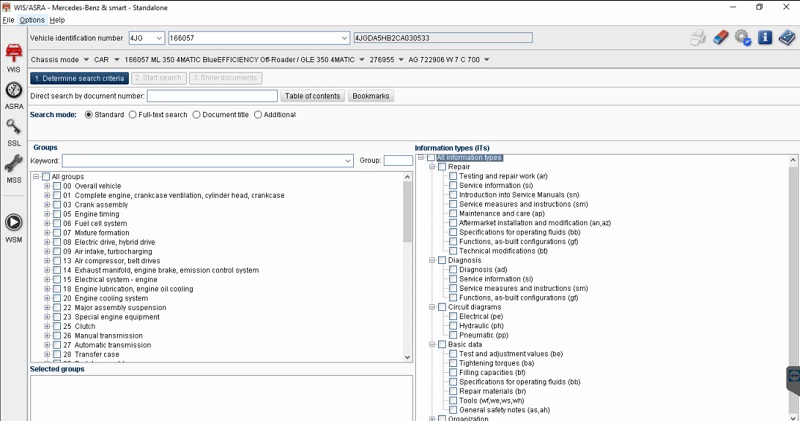Check the 05 Engine timing group

(x=57, y=214)
